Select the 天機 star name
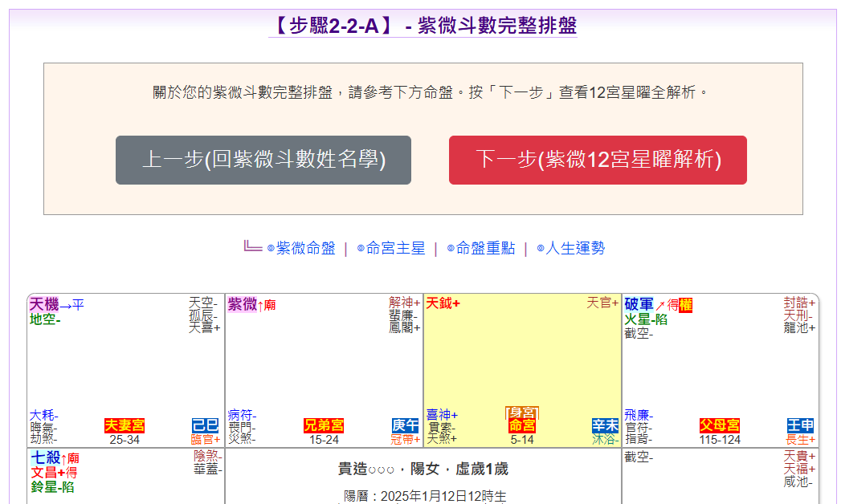The image size is (841, 504). pos(44,305)
